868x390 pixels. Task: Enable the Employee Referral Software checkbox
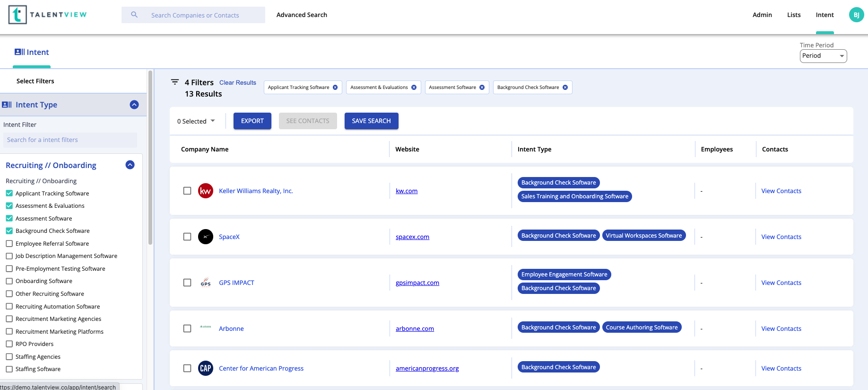9,243
